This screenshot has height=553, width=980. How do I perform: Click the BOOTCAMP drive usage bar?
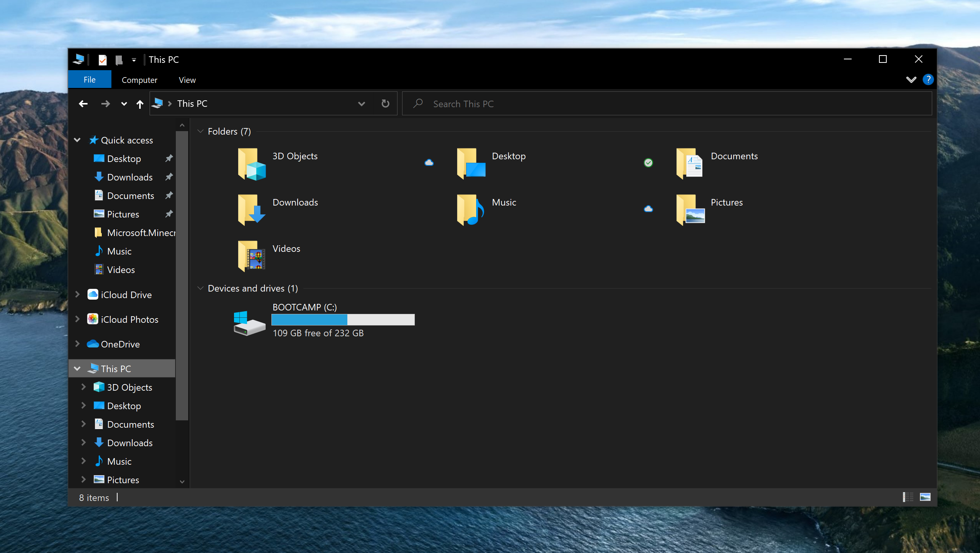343,320
